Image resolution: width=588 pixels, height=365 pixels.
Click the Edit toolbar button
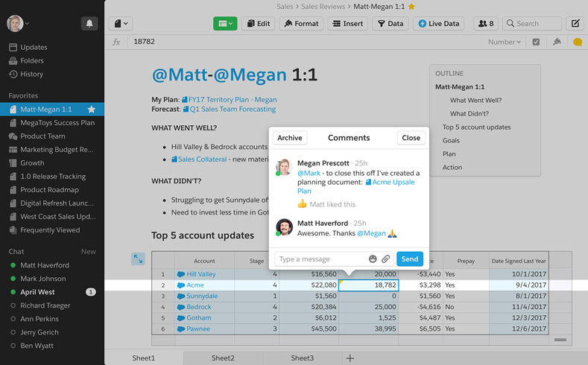tap(259, 24)
